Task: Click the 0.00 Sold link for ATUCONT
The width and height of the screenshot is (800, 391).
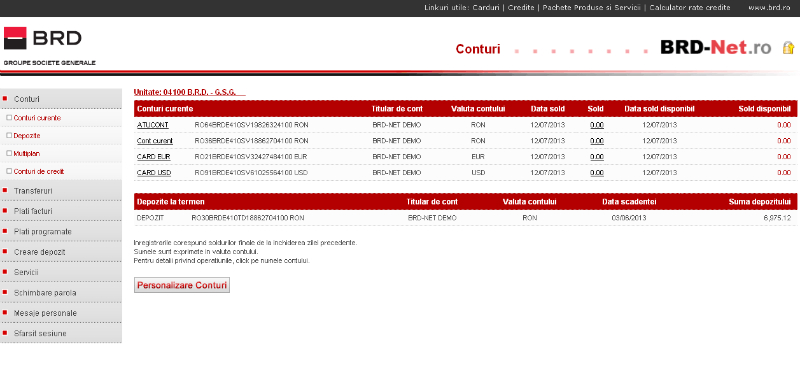Action: pyautogui.click(x=596, y=125)
